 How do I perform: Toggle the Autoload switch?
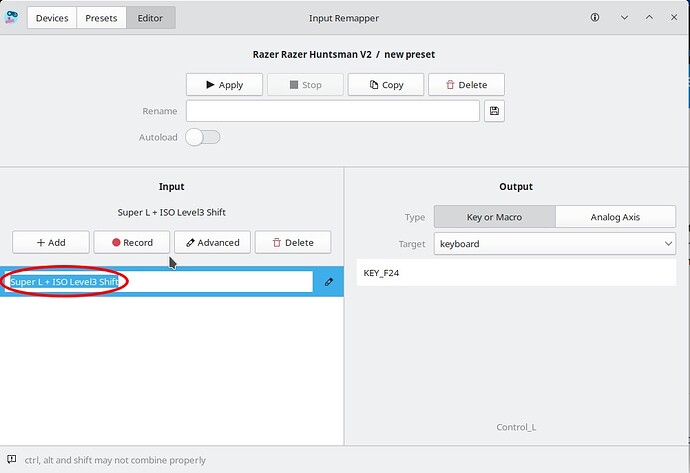coord(202,137)
